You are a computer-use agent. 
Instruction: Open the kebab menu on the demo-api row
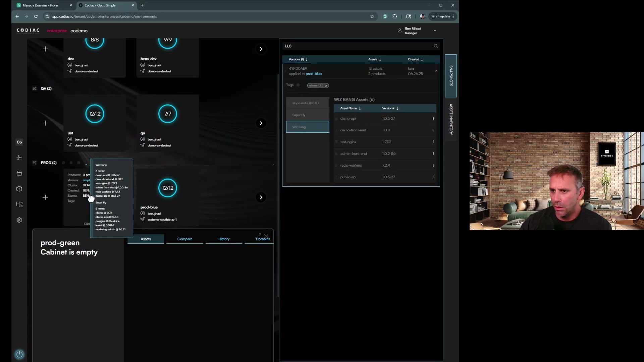[434, 118]
